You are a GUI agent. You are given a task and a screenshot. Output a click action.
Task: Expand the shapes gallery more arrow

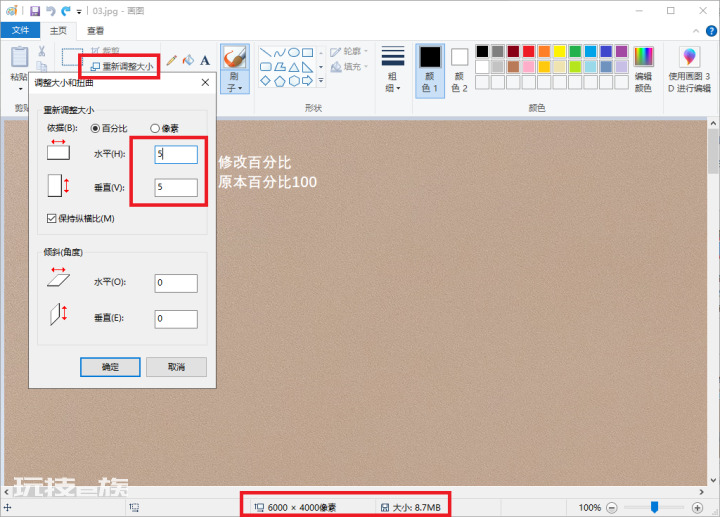pyautogui.click(x=321, y=81)
